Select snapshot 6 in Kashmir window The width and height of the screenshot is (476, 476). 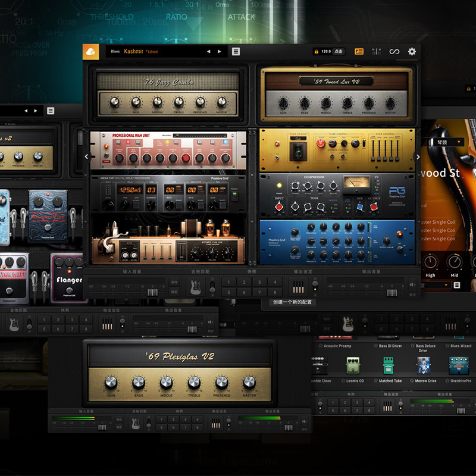(244, 292)
